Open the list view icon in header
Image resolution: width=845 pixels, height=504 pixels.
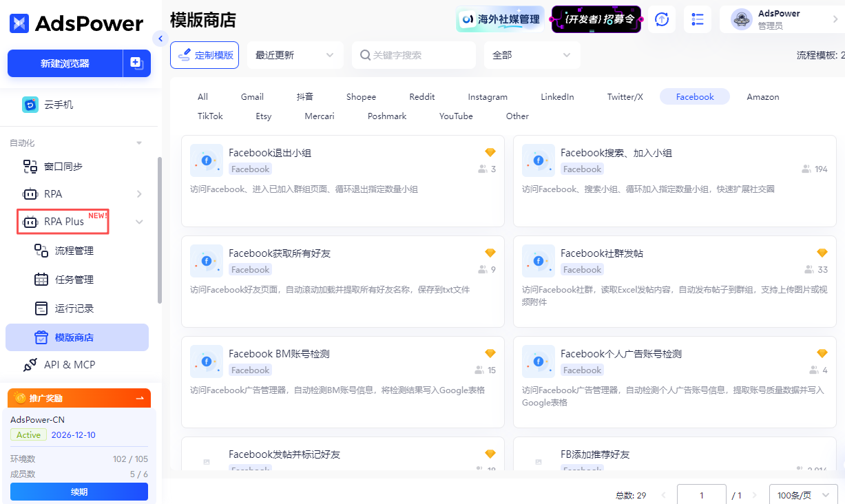pyautogui.click(x=697, y=19)
